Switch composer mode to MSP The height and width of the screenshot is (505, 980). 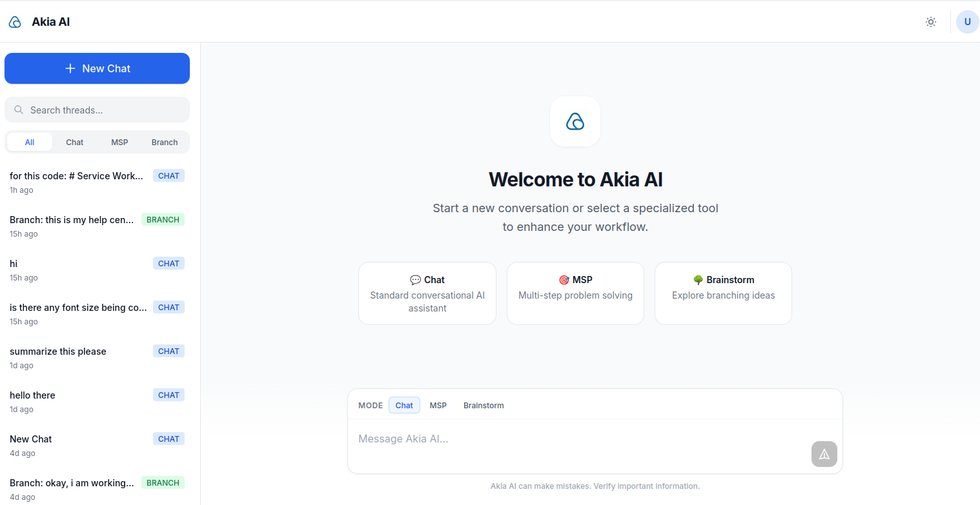coord(438,405)
